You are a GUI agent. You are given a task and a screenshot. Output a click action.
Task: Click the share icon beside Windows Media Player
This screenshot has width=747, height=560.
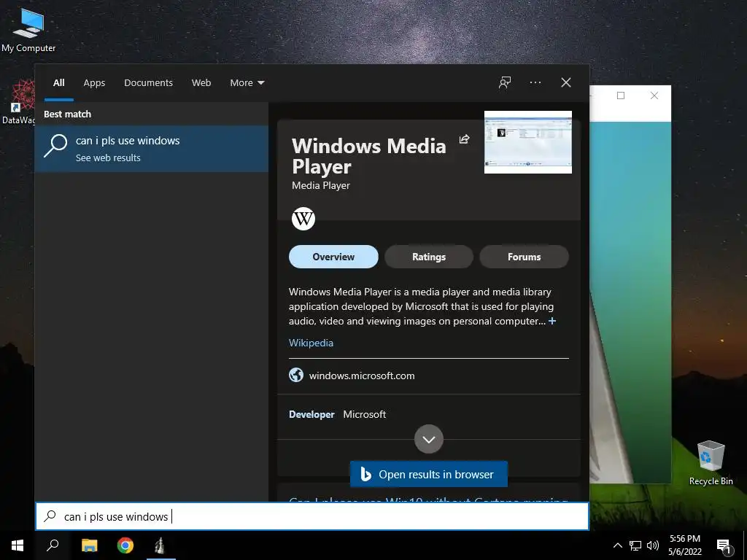pyautogui.click(x=464, y=139)
